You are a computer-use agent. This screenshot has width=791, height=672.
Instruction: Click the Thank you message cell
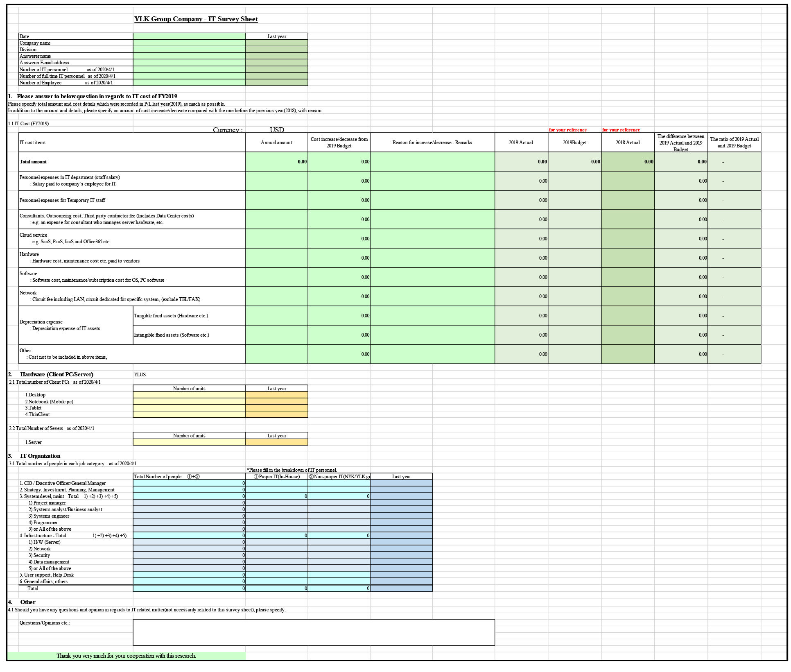coord(127,656)
